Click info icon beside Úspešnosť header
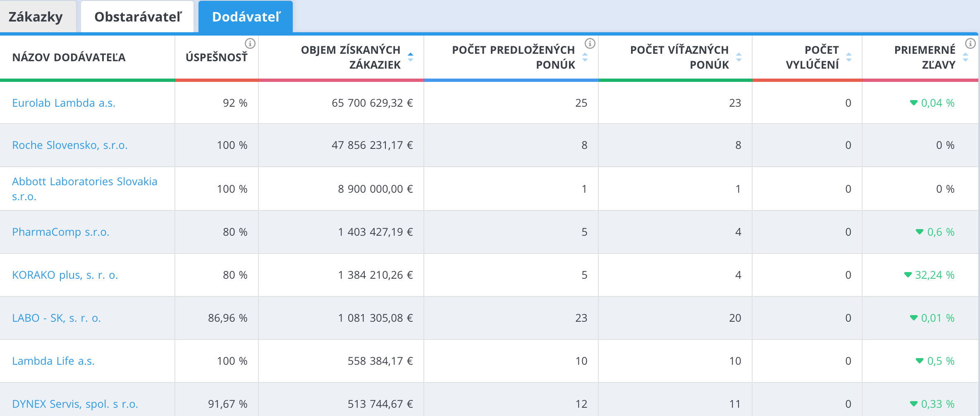980x416 pixels. 250,43
